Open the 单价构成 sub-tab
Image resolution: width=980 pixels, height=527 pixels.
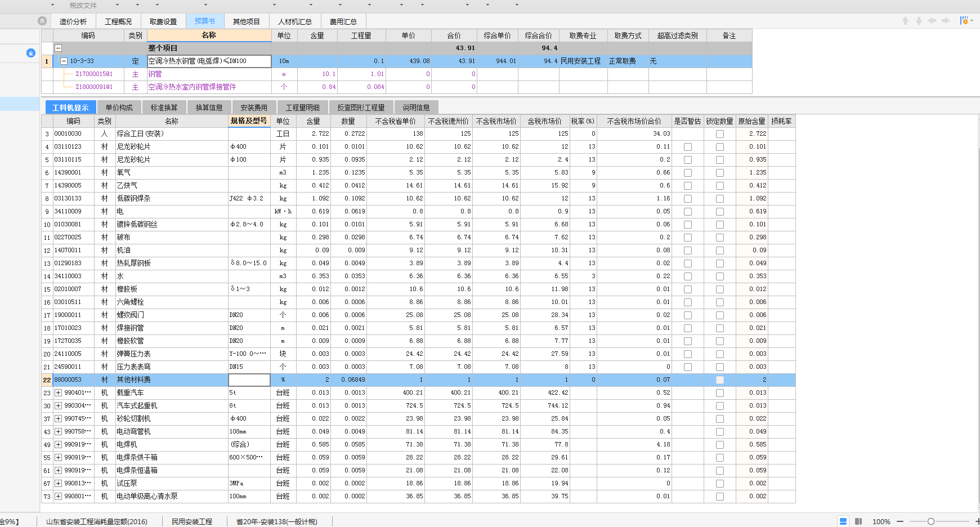tap(119, 108)
